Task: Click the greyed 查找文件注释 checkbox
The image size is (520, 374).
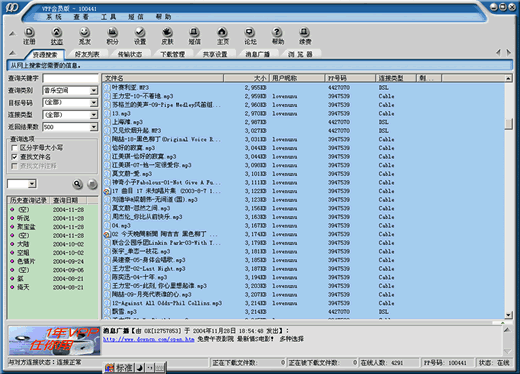Action: pyautogui.click(x=14, y=166)
